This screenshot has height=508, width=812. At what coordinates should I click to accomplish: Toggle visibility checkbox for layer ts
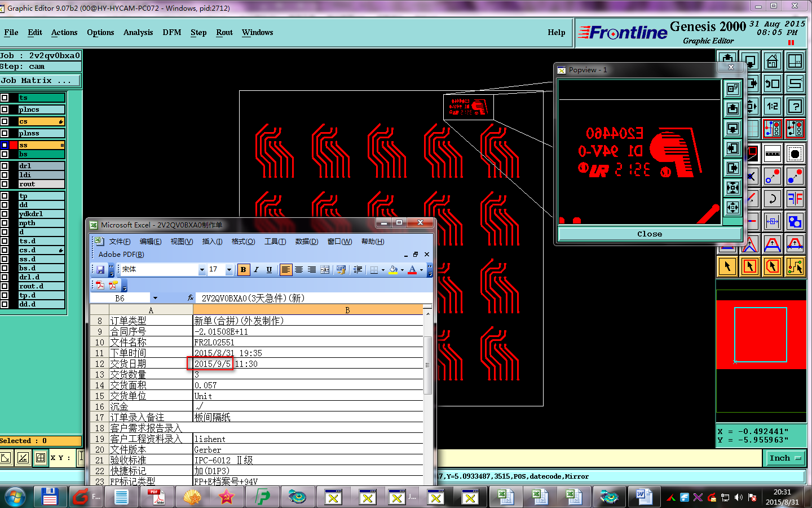[5, 98]
